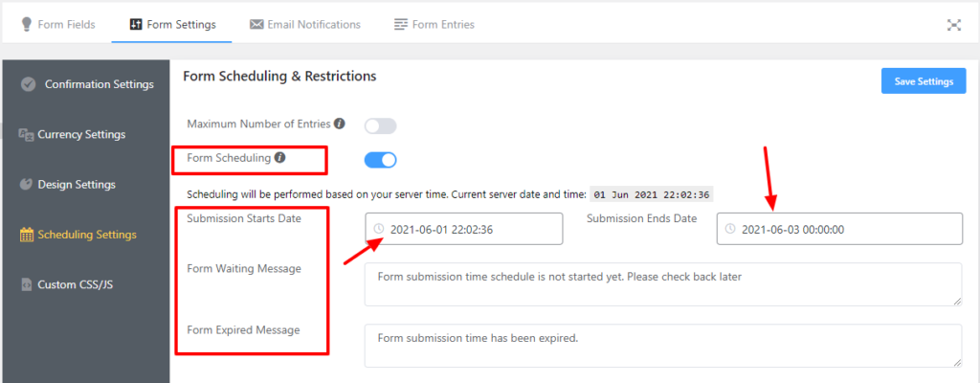The height and width of the screenshot is (383, 980).
Task: Switch to the Email Notifications tab
Action: 304,25
